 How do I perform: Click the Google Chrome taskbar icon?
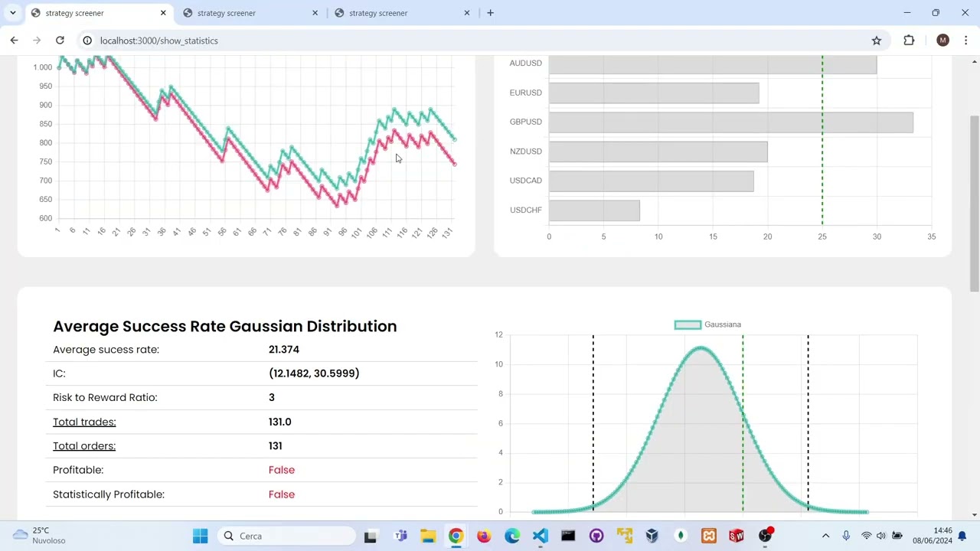coord(456,536)
